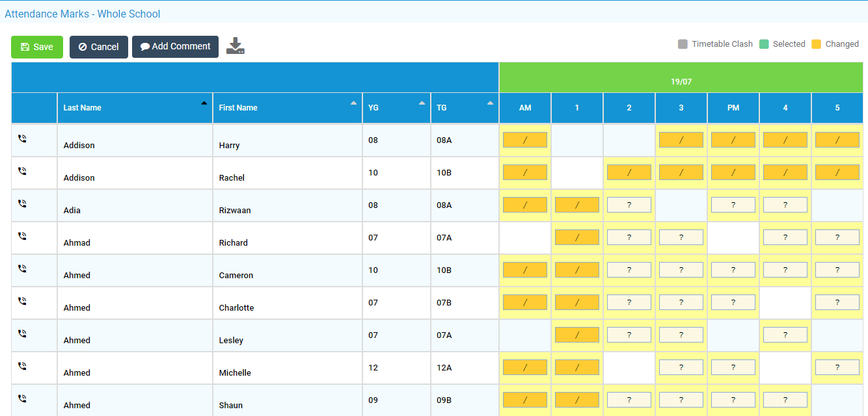Screen dimensions: 868x416
Task: Click the Add Comment button
Action: tap(175, 46)
